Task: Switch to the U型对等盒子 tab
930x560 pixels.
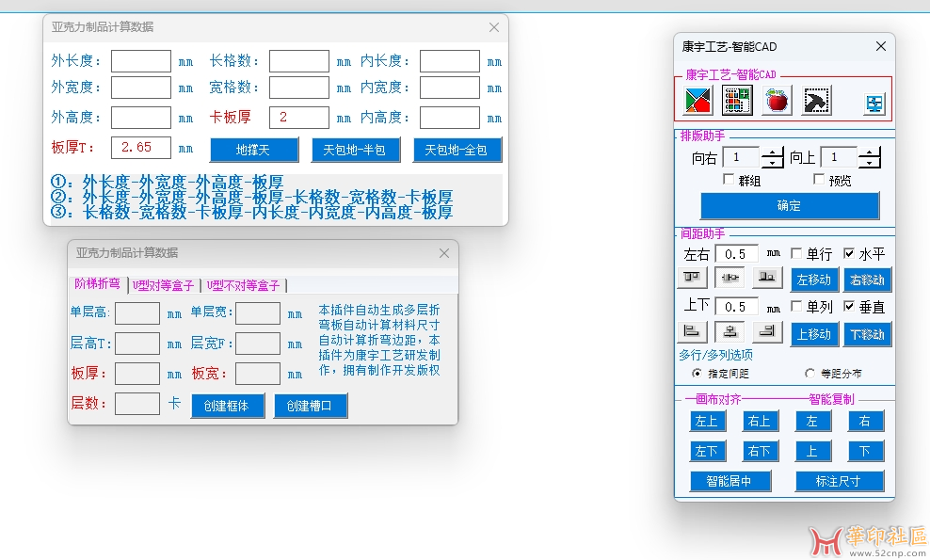Action: point(163,286)
